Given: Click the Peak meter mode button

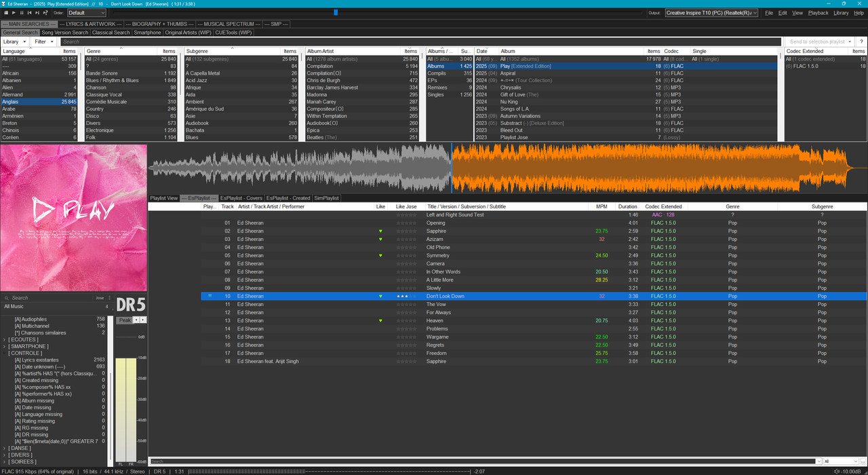Looking at the screenshot, I should point(124,320).
